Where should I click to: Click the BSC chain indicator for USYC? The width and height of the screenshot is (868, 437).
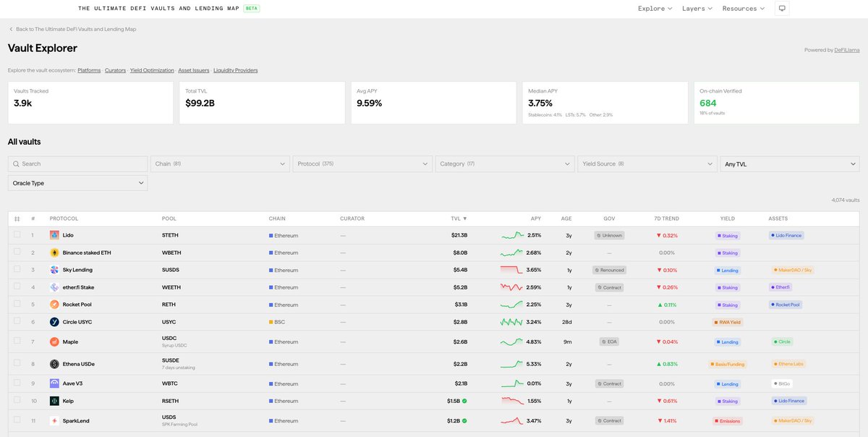click(x=277, y=322)
